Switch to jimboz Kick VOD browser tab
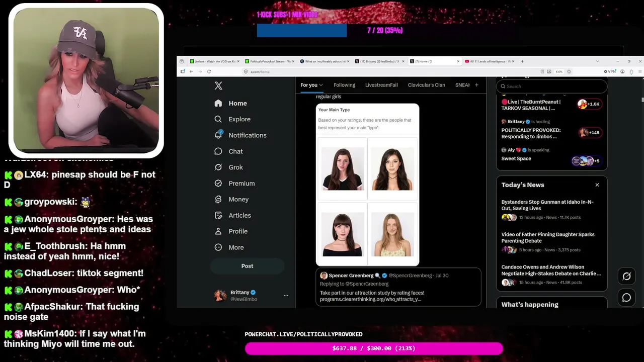The image size is (644, 362). coord(215,61)
